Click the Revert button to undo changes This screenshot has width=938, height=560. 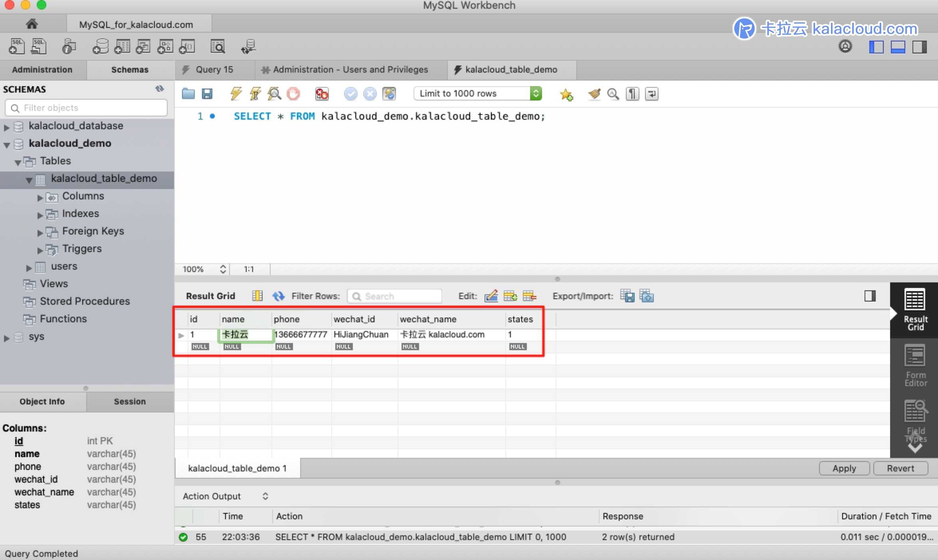(900, 468)
